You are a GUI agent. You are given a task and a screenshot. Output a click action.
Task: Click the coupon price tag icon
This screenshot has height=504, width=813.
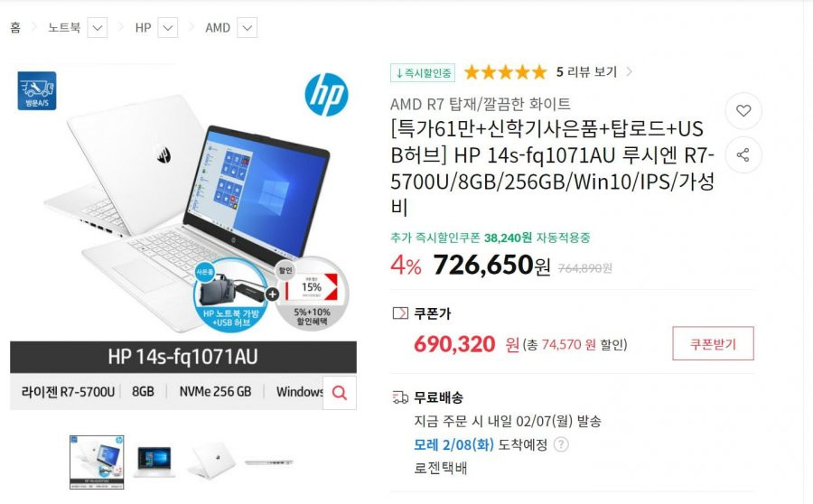400,313
